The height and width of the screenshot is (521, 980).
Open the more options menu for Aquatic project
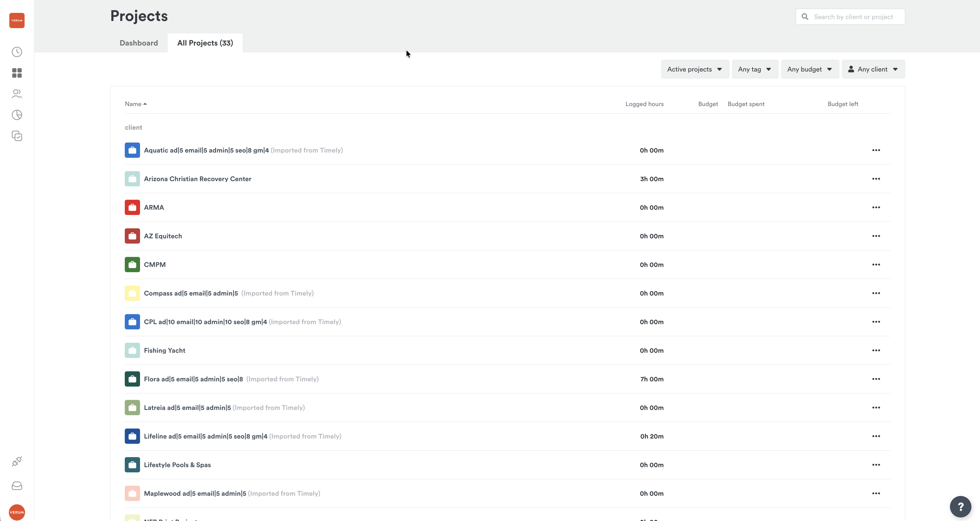[876, 150]
